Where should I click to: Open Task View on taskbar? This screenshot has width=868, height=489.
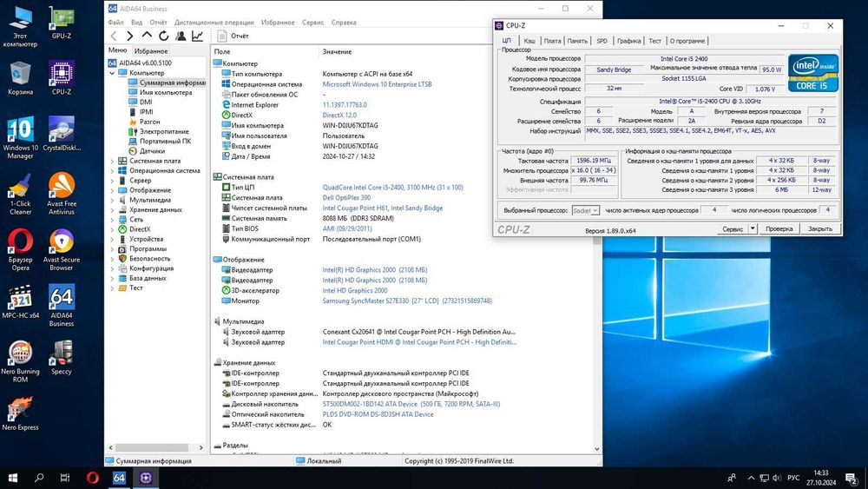pyautogui.click(x=65, y=478)
